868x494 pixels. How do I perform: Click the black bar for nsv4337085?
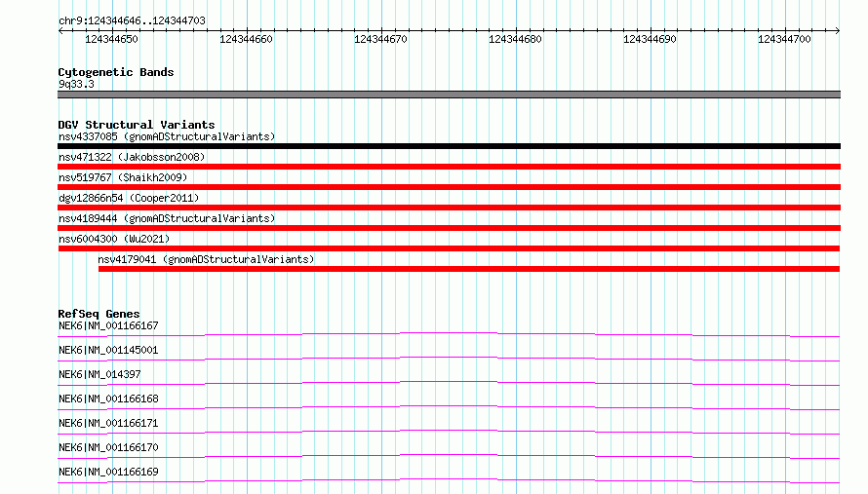click(449, 146)
